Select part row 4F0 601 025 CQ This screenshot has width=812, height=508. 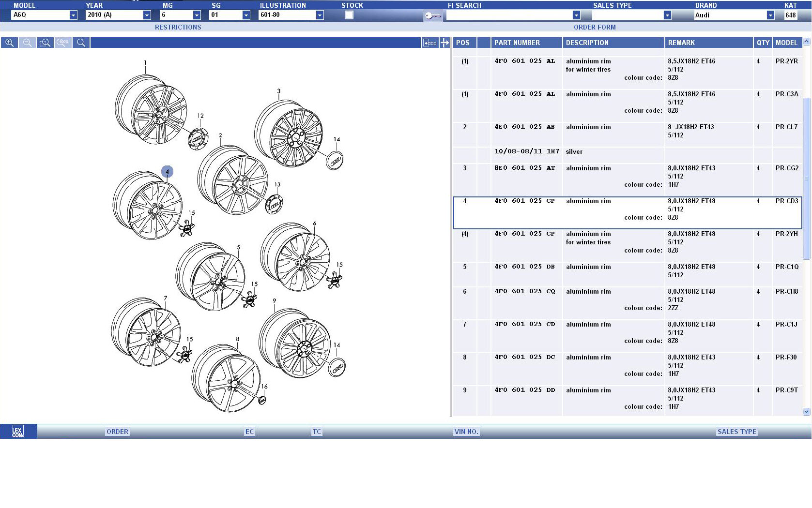click(x=524, y=292)
